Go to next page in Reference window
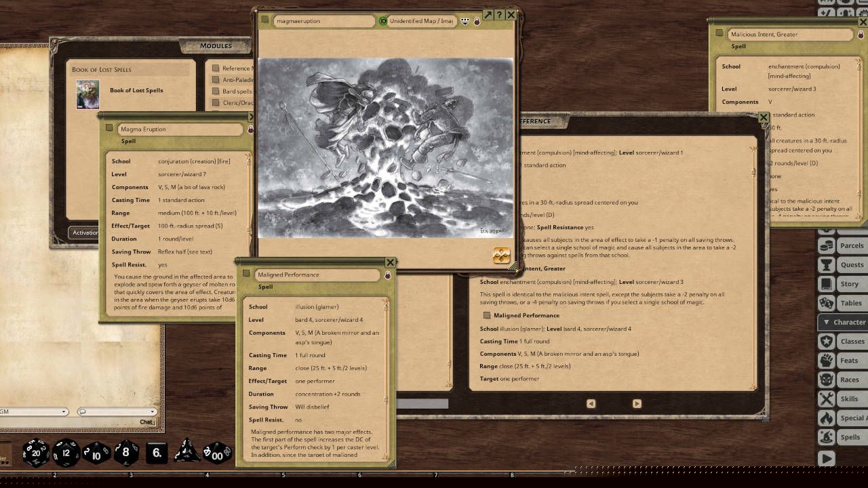 point(637,403)
